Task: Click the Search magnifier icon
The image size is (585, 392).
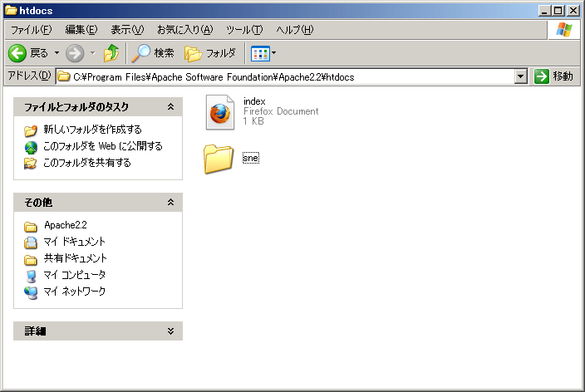Action: pos(141,53)
